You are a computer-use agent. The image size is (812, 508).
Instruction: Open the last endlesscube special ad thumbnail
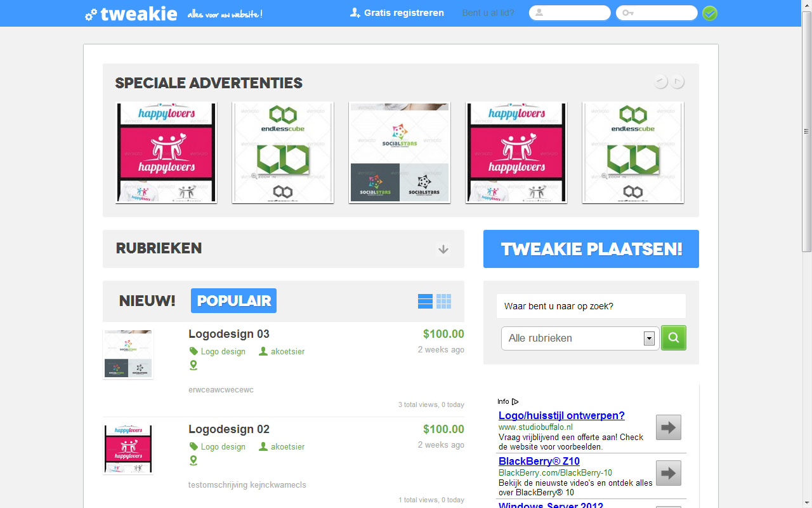[633, 153]
